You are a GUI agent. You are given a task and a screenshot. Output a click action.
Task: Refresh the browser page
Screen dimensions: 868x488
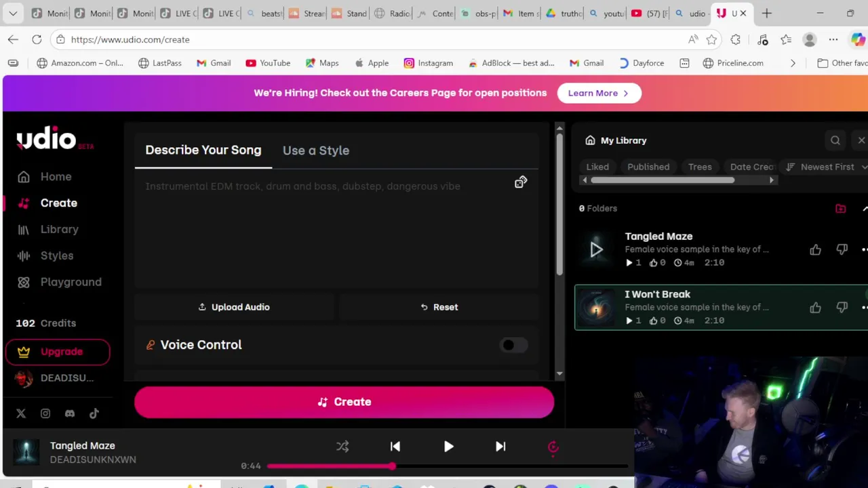coord(37,39)
